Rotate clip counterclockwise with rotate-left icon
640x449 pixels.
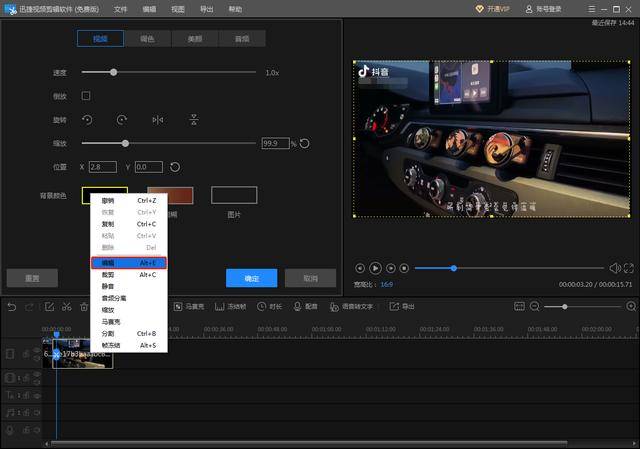coord(87,120)
